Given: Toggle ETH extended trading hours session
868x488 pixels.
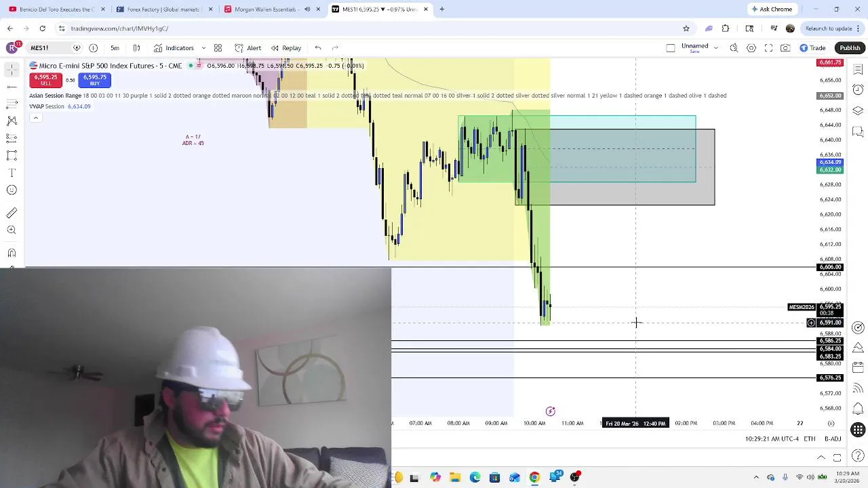Looking at the screenshot, I should coord(810,439).
